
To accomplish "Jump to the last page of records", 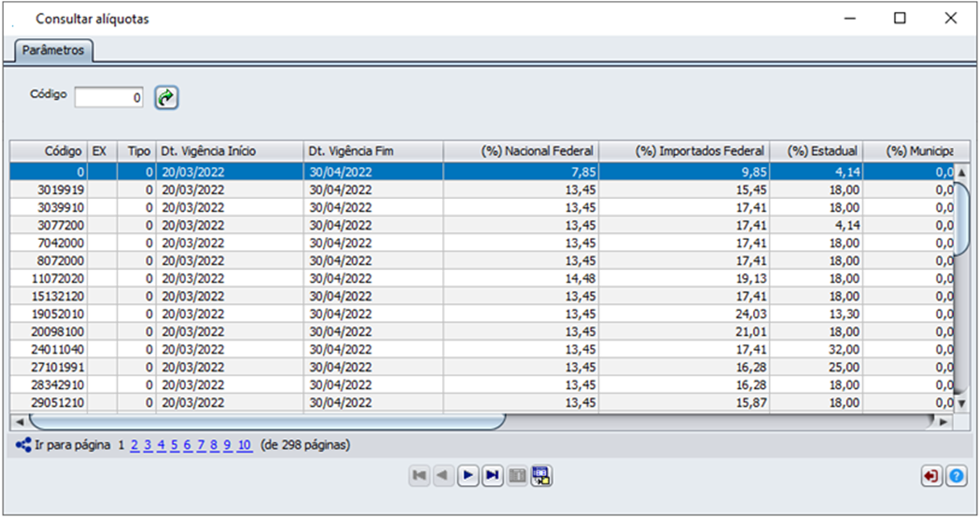I will (x=492, y=475).
